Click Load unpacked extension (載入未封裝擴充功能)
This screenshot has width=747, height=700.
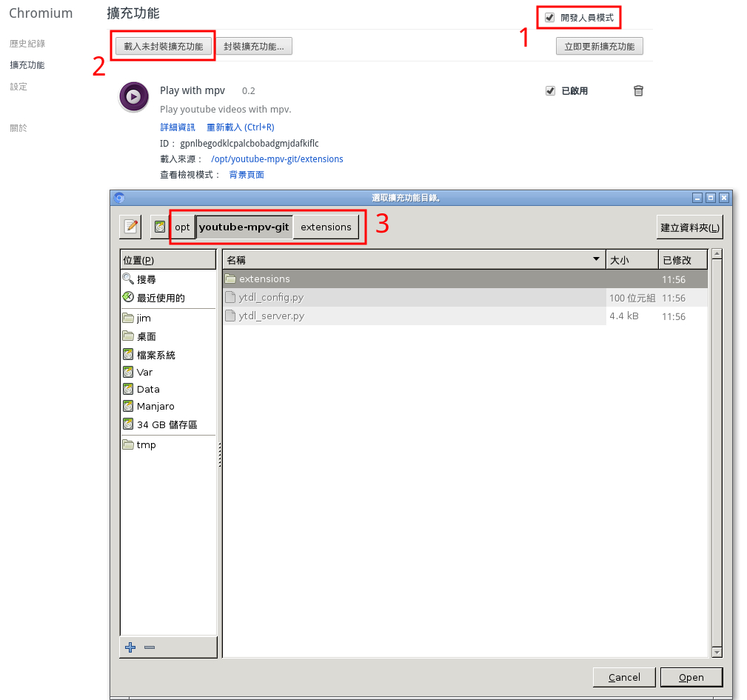(x=164, y=46)
